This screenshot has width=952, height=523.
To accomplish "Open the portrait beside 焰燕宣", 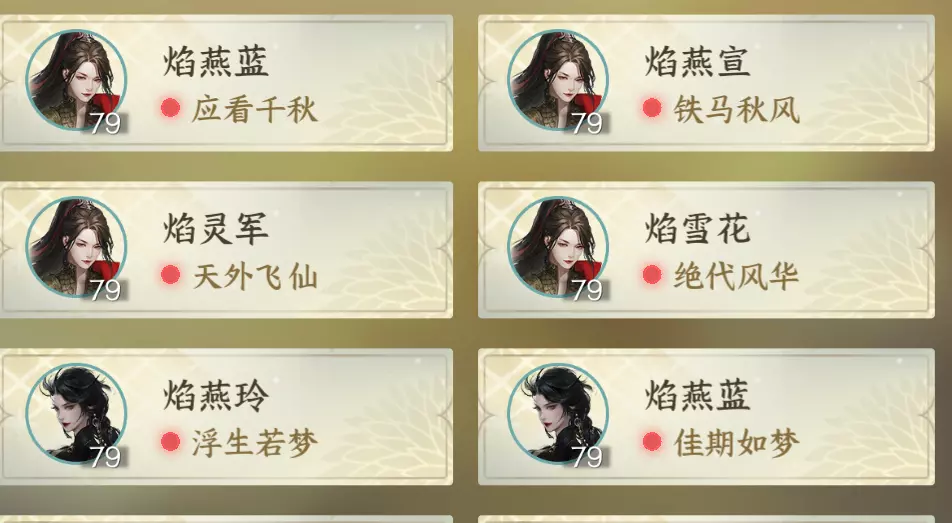I will pyautogui.click(x=557, y=80).
